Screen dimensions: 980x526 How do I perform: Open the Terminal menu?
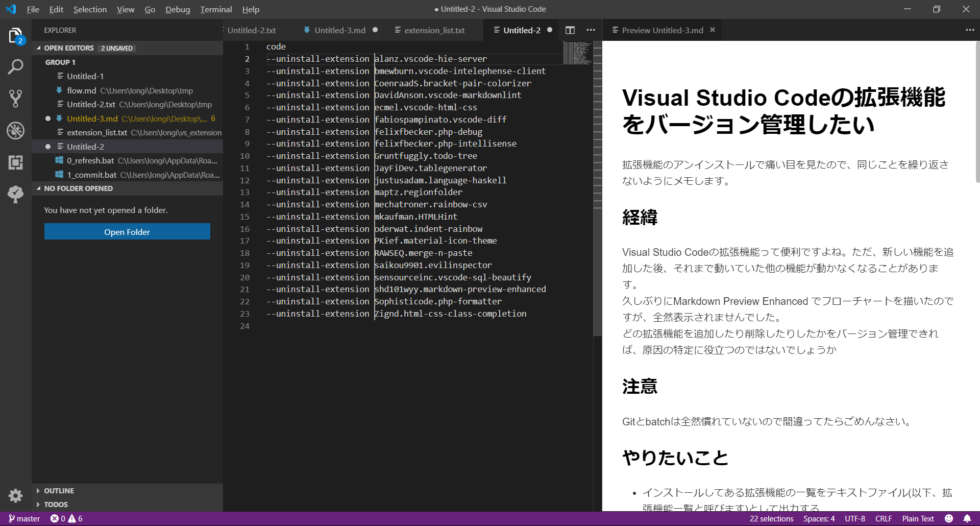point(216,9)
